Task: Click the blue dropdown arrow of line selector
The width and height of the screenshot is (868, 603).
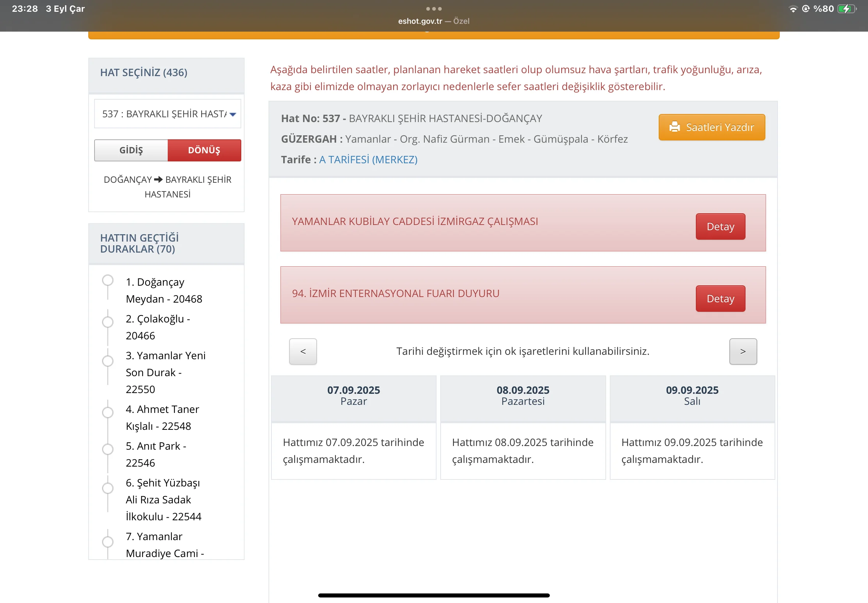Action: (x=233, y=114)
